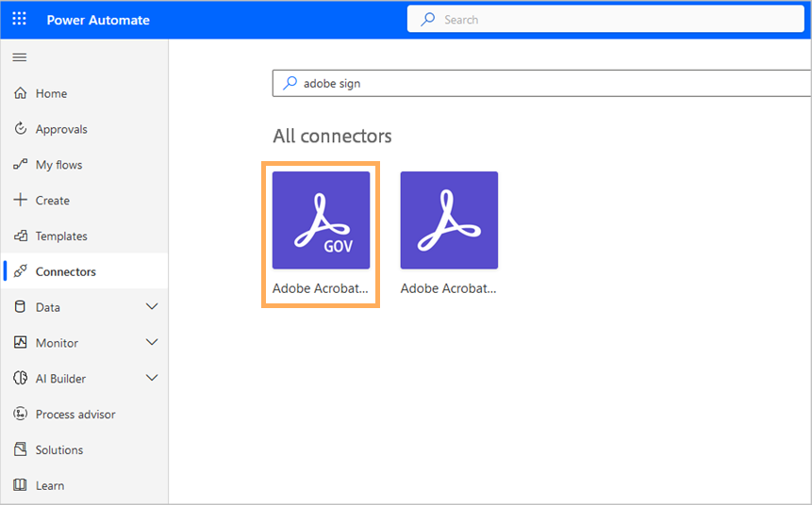
Task: Open the Data menu item
Action: [85, 307]
